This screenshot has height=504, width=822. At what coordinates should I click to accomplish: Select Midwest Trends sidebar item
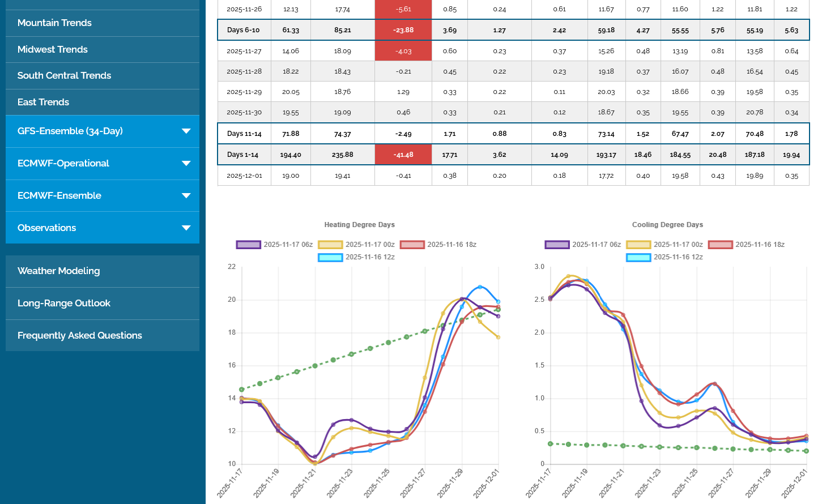[53, 50]
